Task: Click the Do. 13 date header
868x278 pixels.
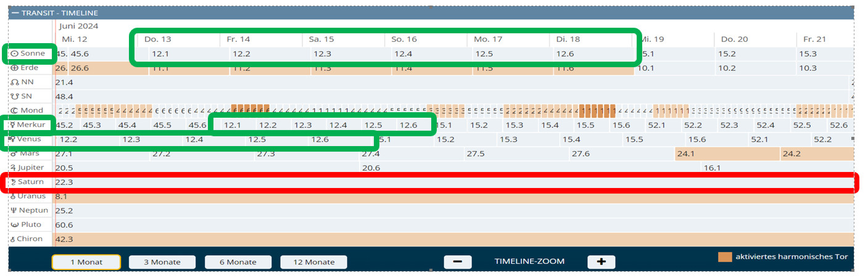Action: click(157, 39)
